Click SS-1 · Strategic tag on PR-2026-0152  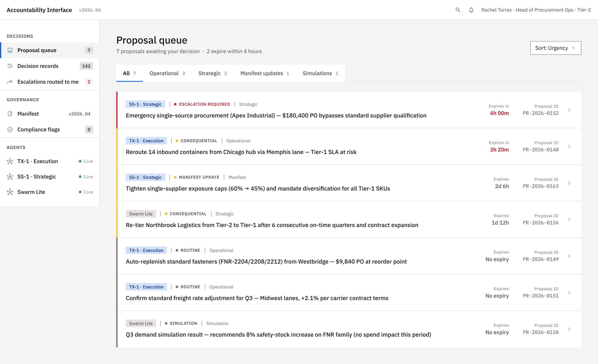click(x=145, y=104)
